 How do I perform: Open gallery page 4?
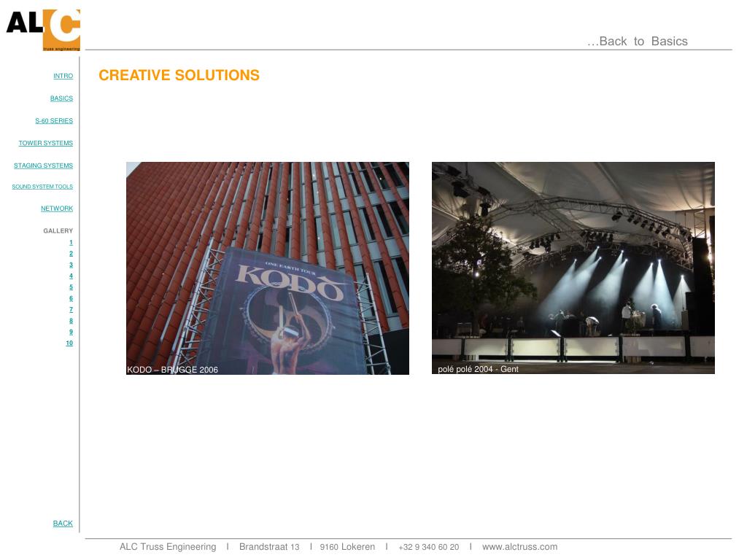point(71,276)
